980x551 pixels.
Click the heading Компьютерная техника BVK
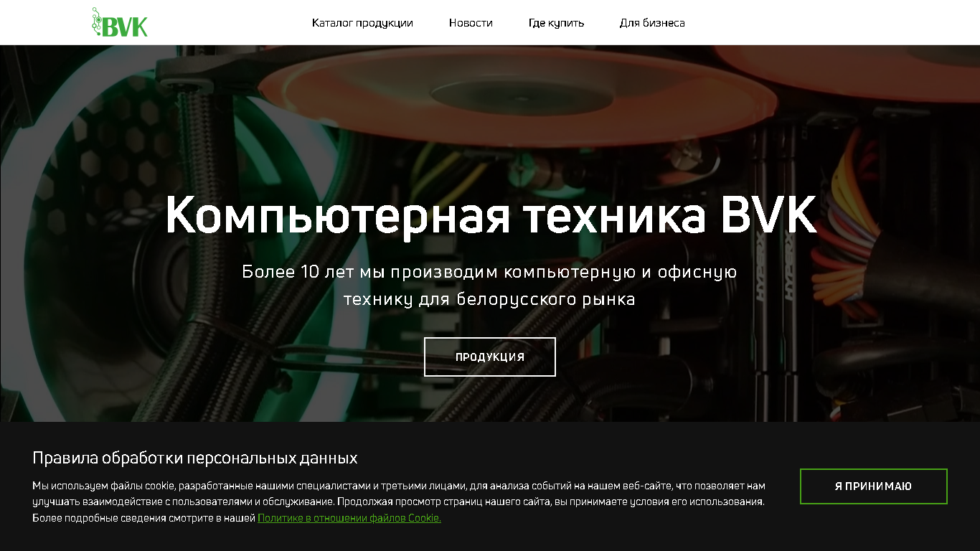click(491, 215)
